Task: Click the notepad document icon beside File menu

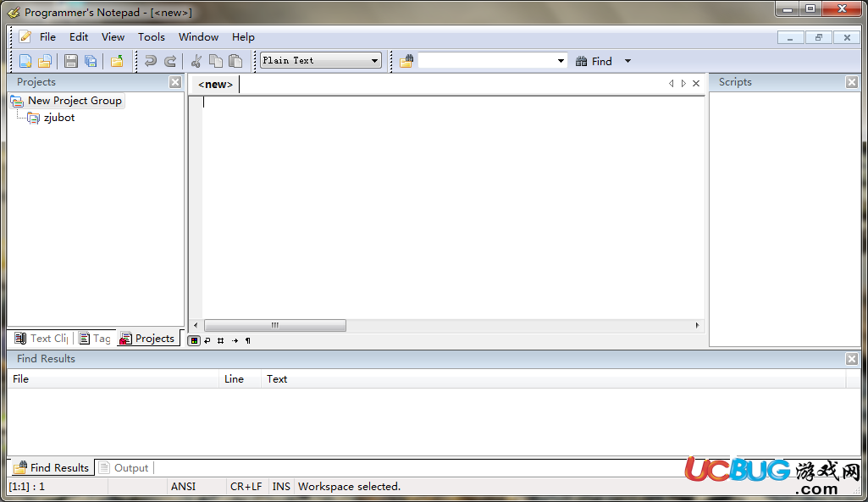Action: [25, 37]
